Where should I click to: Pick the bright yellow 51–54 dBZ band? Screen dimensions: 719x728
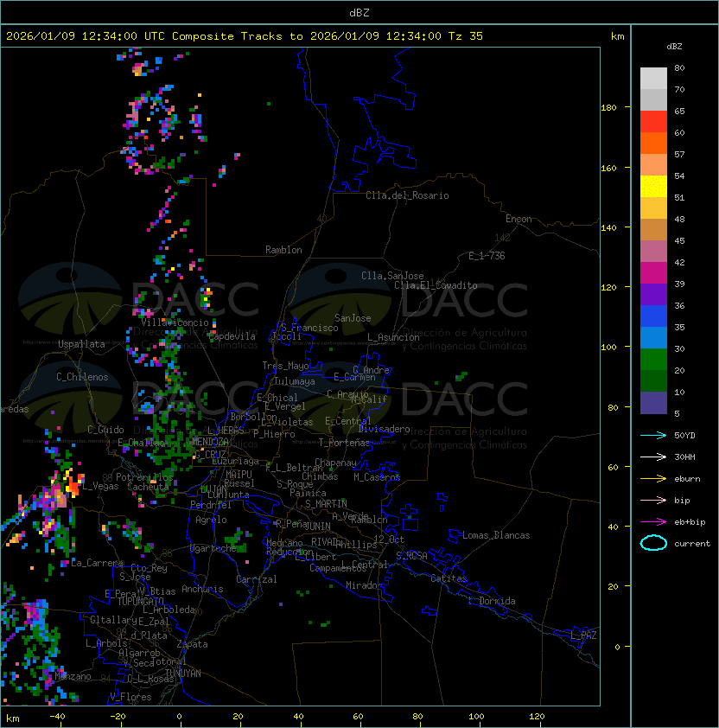pyautogui.click(x=653, y=187)
